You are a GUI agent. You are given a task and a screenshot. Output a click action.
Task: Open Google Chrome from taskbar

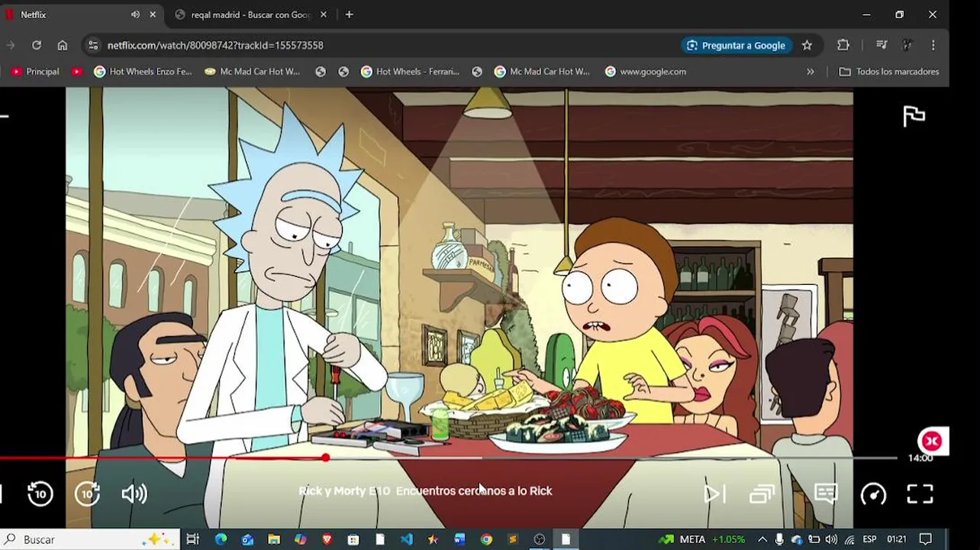click(x=486, y=539)
